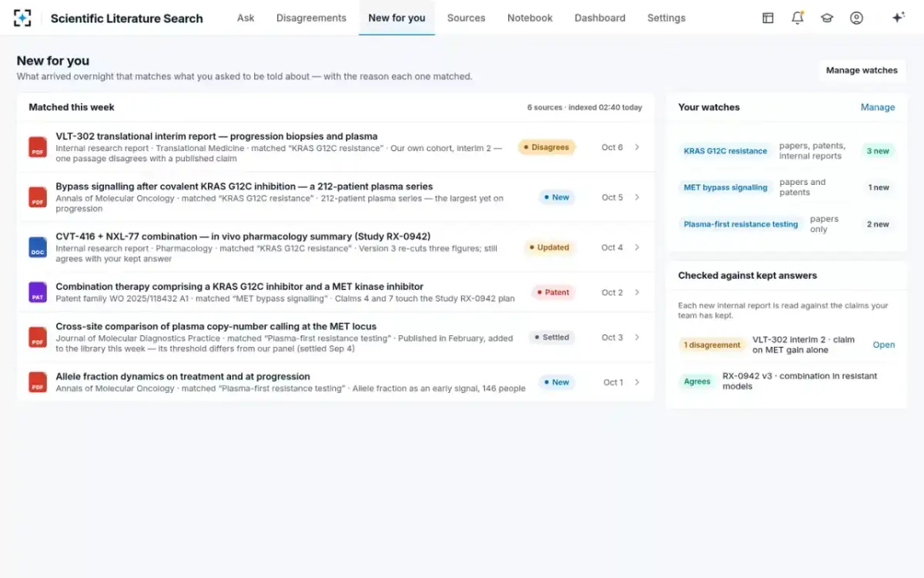The image size is (924, 578).
Task: Open Bypass signalling after covalent KRAS title
Action: pyautogui.click(x=244, y=187)
